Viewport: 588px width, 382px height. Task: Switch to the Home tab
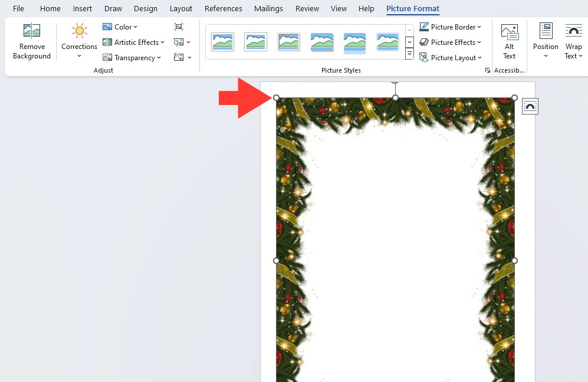pyautogui.click(x=50, y=8)
